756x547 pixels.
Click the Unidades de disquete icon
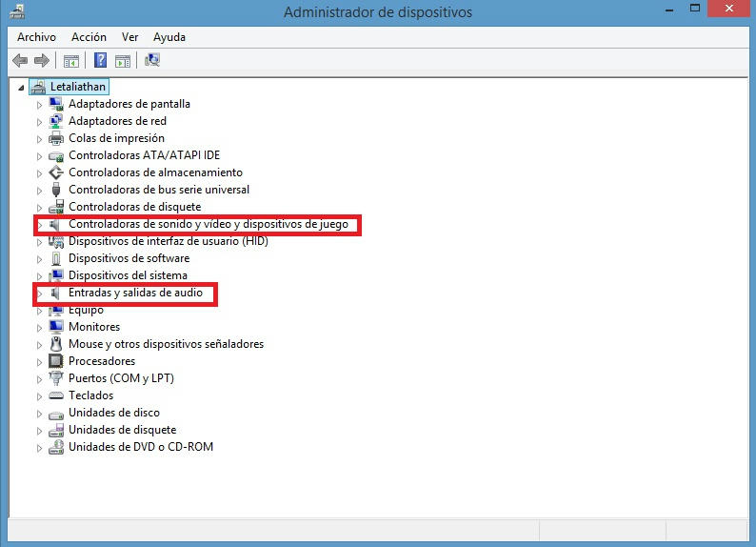point(56,430)
